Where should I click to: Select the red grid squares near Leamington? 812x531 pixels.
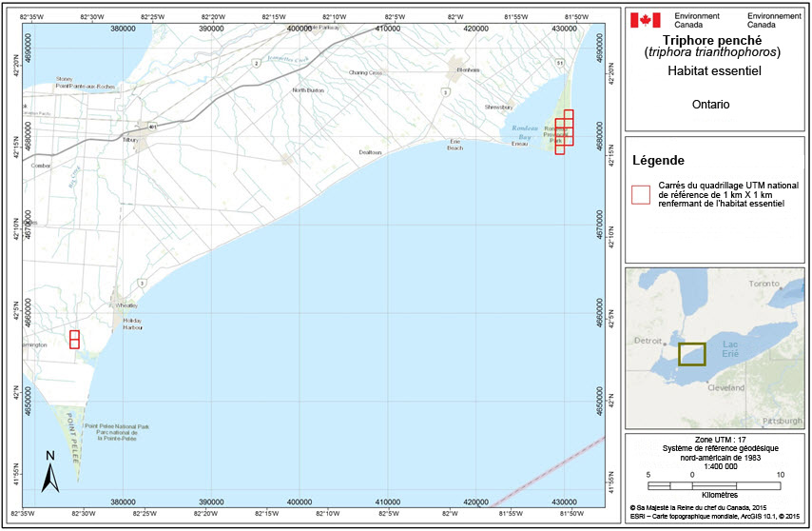[74, 339]
